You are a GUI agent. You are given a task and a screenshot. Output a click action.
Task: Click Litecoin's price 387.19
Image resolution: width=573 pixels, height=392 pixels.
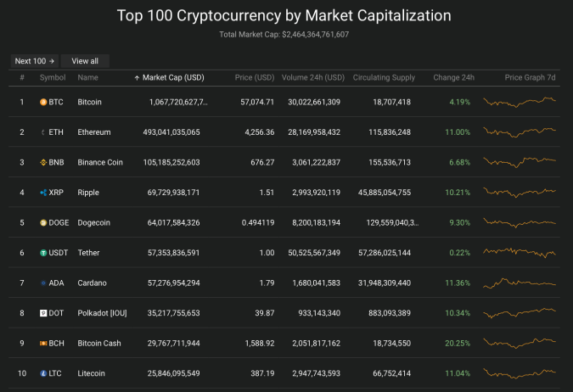[x=262, y=373]
